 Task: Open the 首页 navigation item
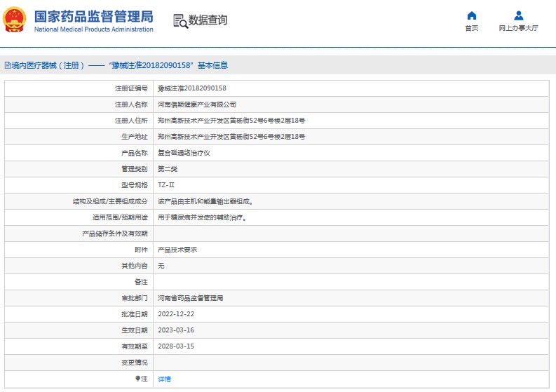point(472,28)
